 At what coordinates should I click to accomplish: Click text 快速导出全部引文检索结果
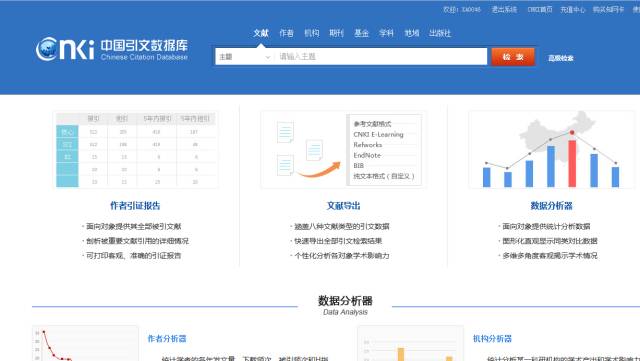[338, 241]
